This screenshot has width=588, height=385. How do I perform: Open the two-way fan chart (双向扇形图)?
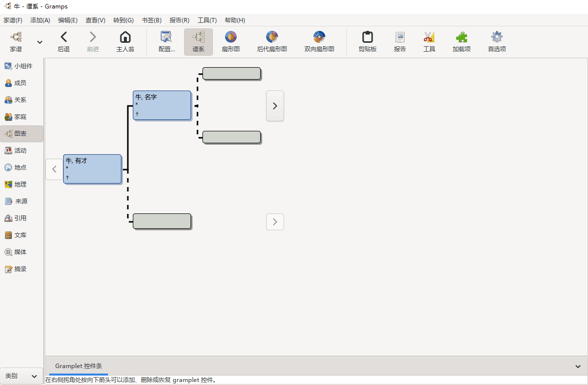tap(319, 42)
